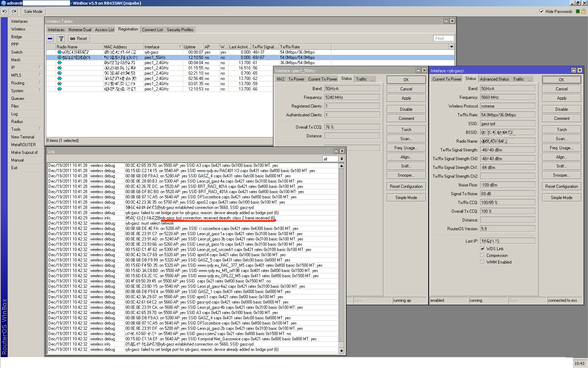This screenshot has height=368, width=588.
Task: Sort by Tx/Rx Signal column header
Action: click(265, 47)
